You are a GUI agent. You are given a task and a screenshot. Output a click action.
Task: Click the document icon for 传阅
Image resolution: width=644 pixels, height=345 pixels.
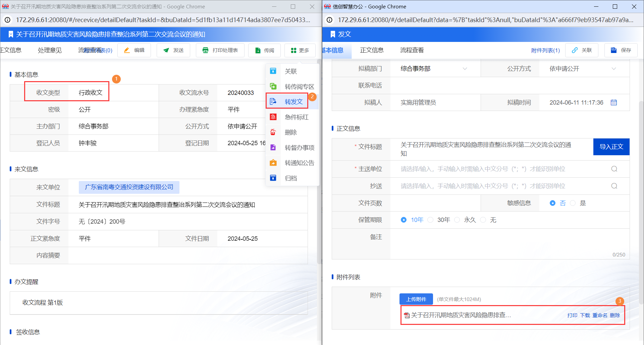[258, 50]
